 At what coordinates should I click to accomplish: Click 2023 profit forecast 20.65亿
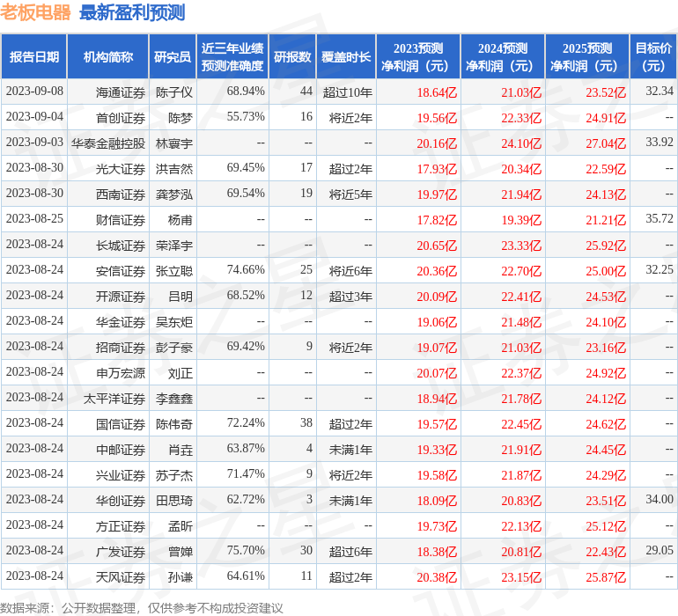(437, 246)
